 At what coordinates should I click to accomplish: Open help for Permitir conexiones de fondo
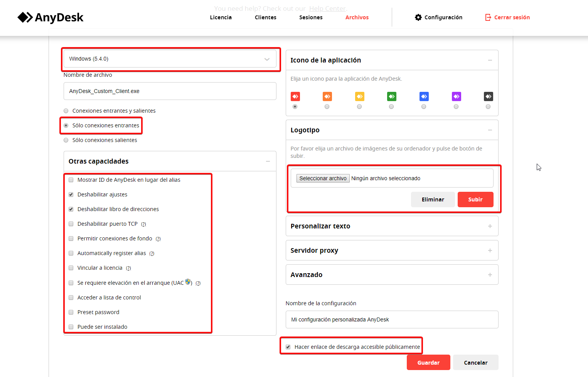pos(158,239)
